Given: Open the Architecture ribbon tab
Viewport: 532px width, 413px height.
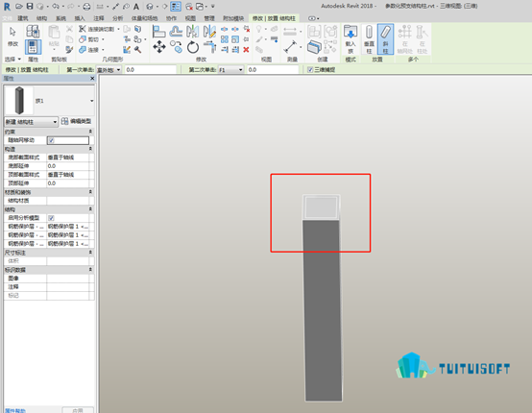Looking at the screenshot, I should point(23,18).
